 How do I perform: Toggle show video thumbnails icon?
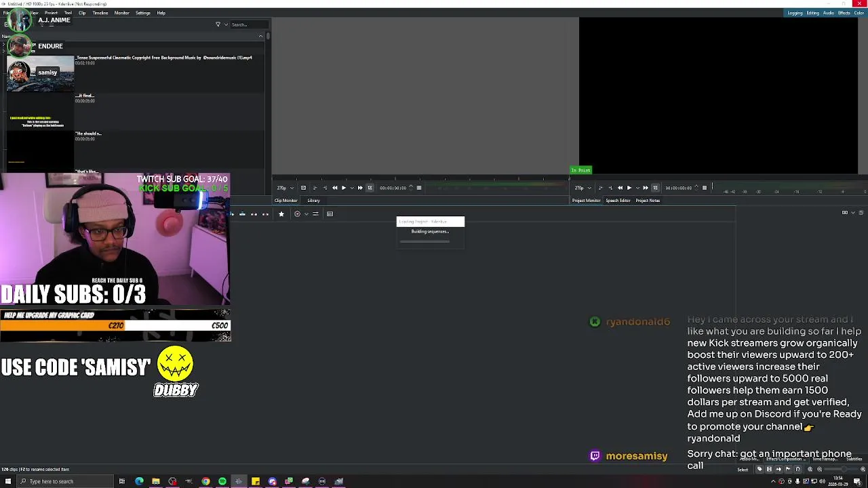(x=769, y=469)
